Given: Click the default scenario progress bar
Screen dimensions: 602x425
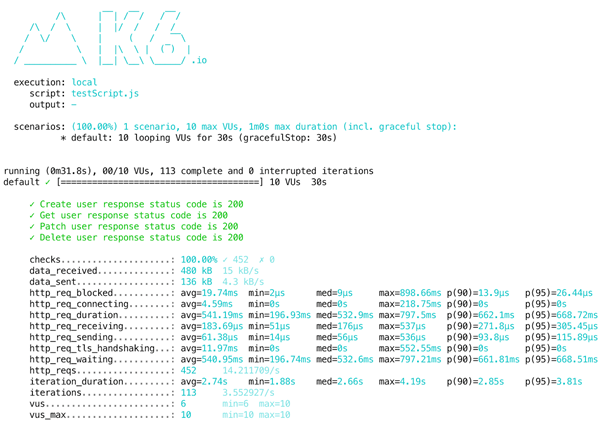Looking at the screenshot, I should [x=160, y=182].
